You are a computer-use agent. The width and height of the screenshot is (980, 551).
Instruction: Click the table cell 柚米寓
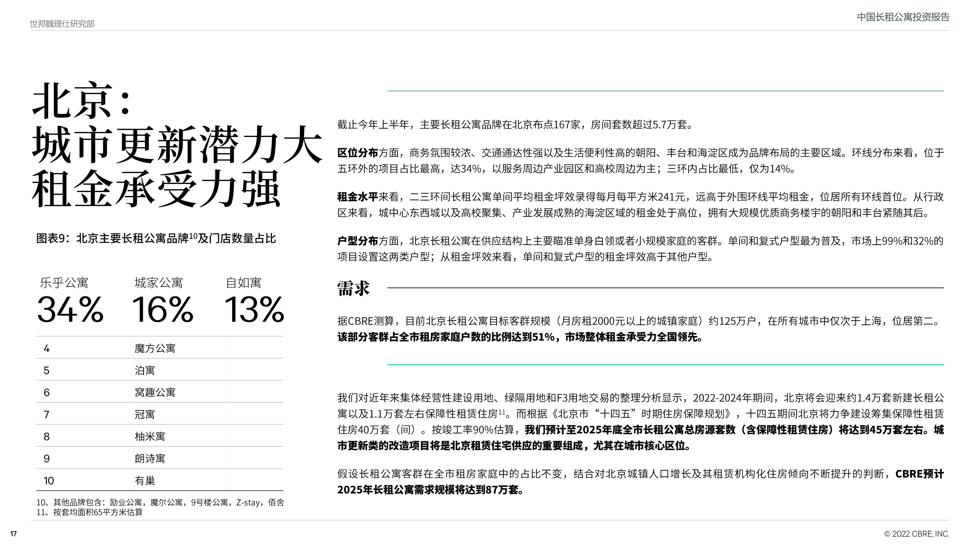[150, 437]
